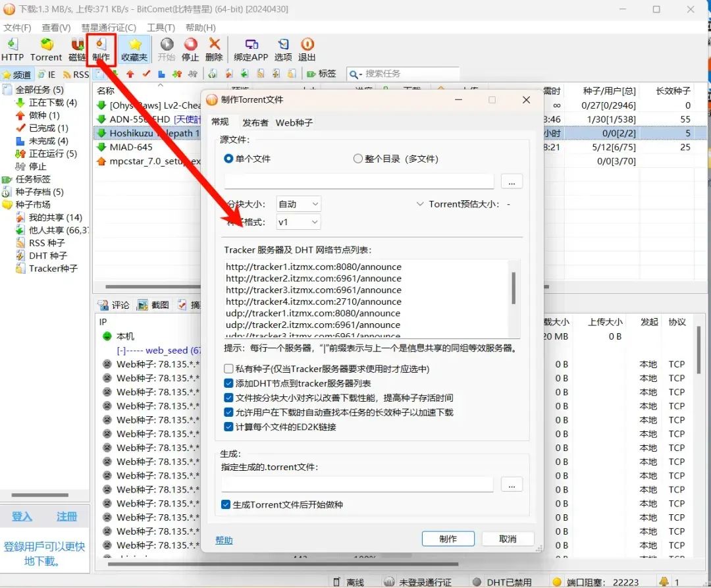
Task: Click the red up-arrow seeding filter icon
Action: tap(130, 74)
